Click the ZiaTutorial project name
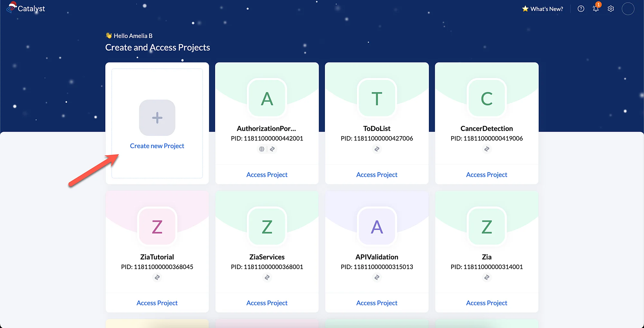This screenshot has height=328, width=644. click(157, 257)
